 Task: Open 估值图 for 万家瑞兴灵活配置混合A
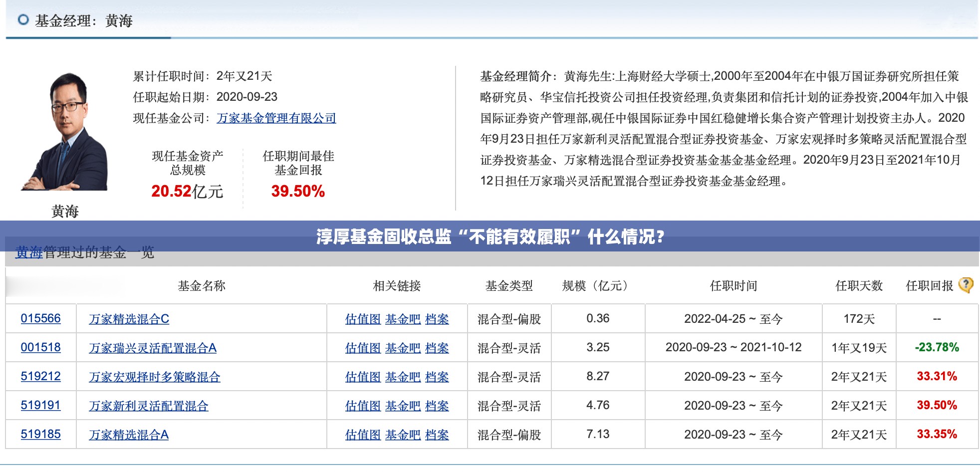point(363,348)
